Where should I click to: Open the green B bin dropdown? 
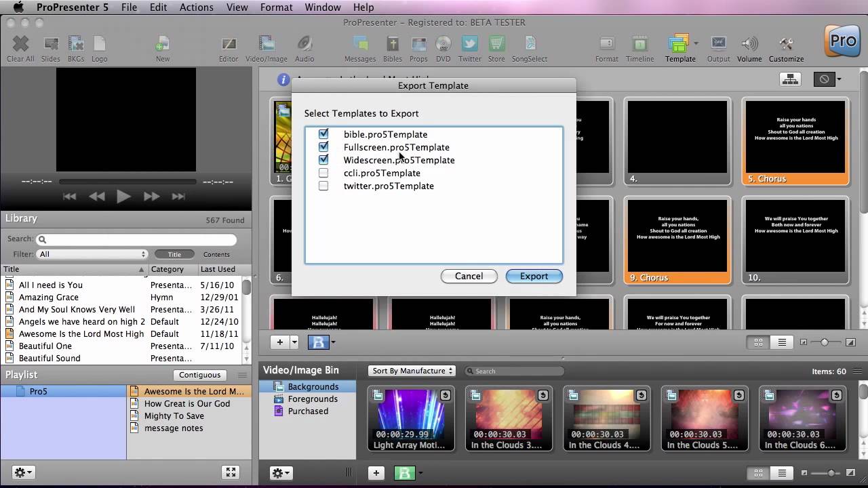tap(420, 473)
